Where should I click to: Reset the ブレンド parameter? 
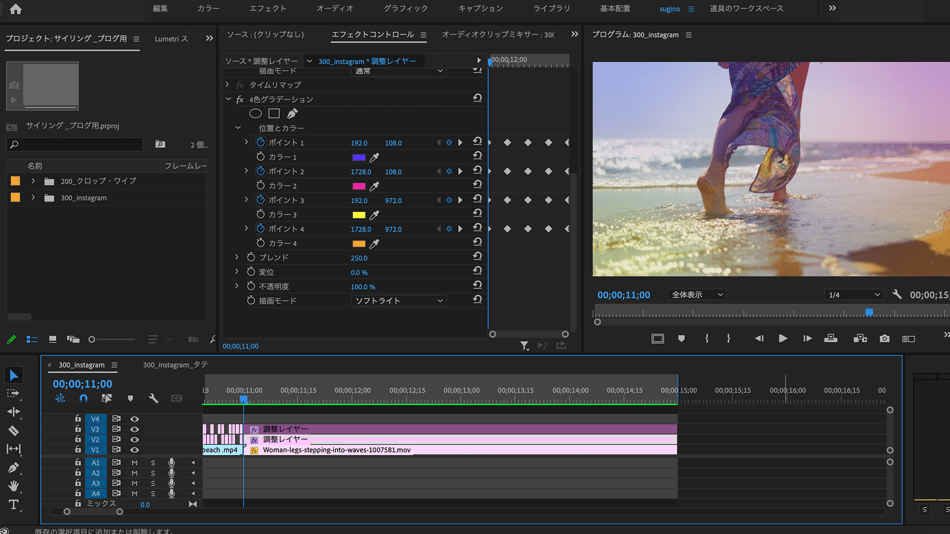coord(477,257)
